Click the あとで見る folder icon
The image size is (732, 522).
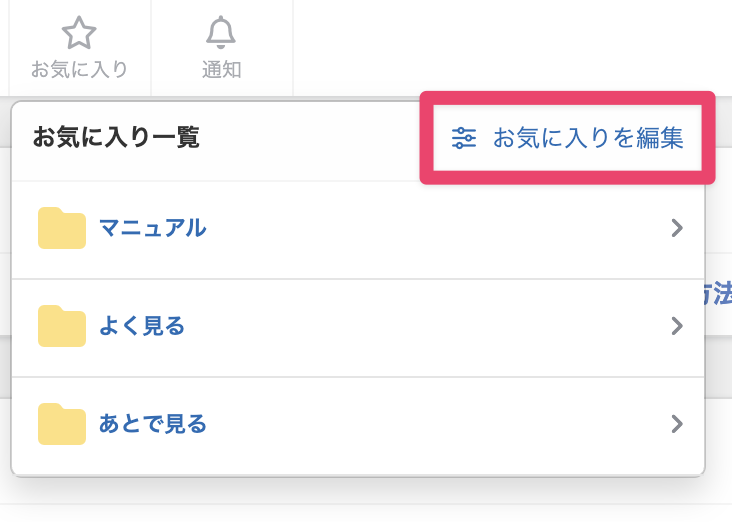[x=62, y=424]
